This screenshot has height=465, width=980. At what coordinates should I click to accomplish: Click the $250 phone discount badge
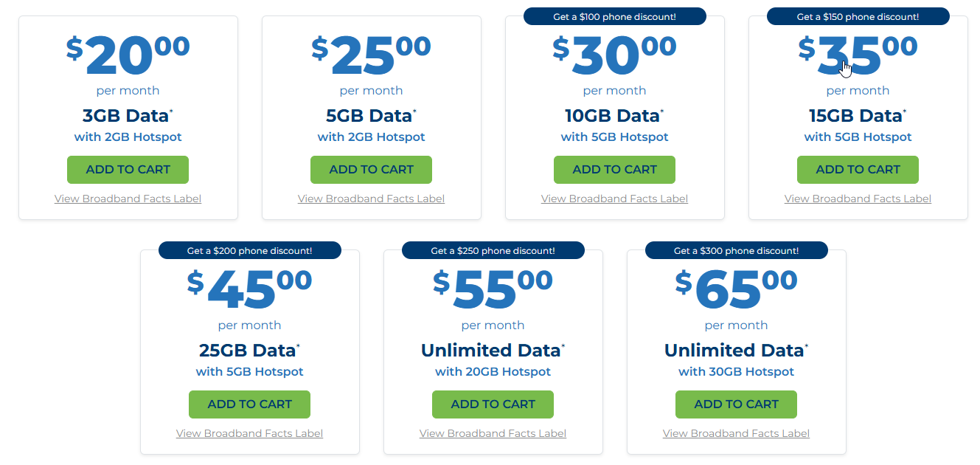493,251
